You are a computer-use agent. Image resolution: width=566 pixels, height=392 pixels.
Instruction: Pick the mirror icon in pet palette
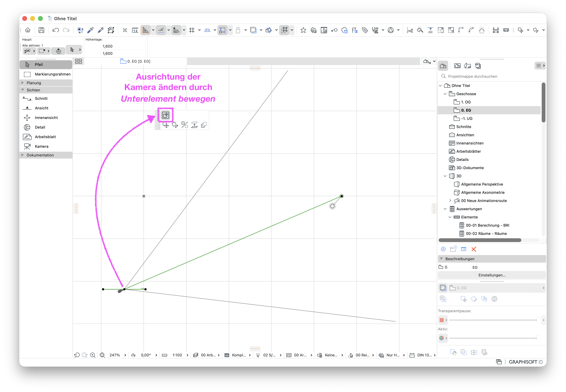tap(185, 125)
